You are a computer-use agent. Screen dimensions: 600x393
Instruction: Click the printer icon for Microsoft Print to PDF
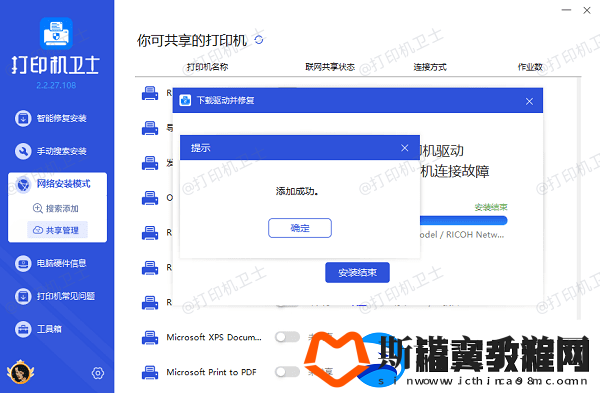coord(150,372)
